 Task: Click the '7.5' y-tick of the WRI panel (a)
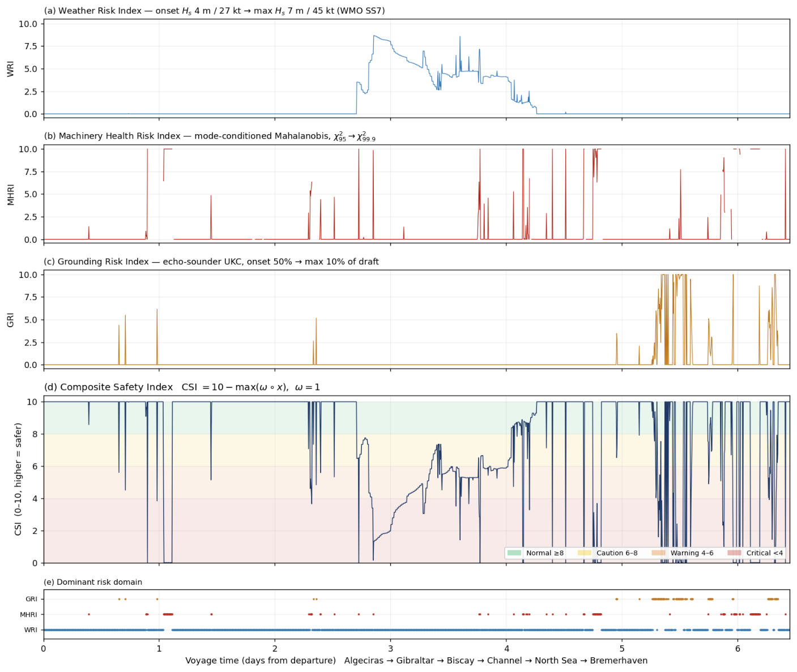coord(31,46)
